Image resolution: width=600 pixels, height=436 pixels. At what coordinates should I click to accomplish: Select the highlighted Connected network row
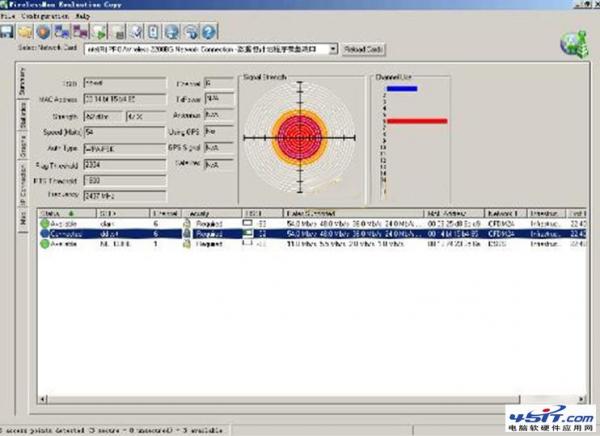(x=313, y=234)
